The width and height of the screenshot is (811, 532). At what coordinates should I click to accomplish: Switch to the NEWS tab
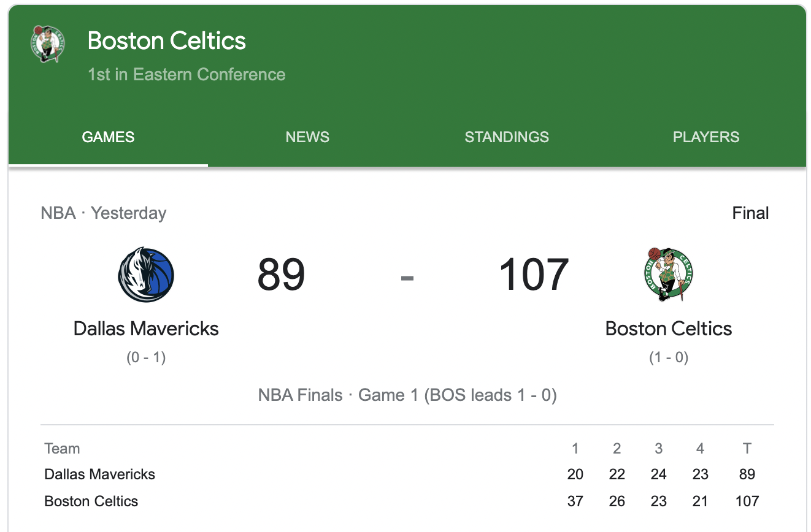point(307,137)
